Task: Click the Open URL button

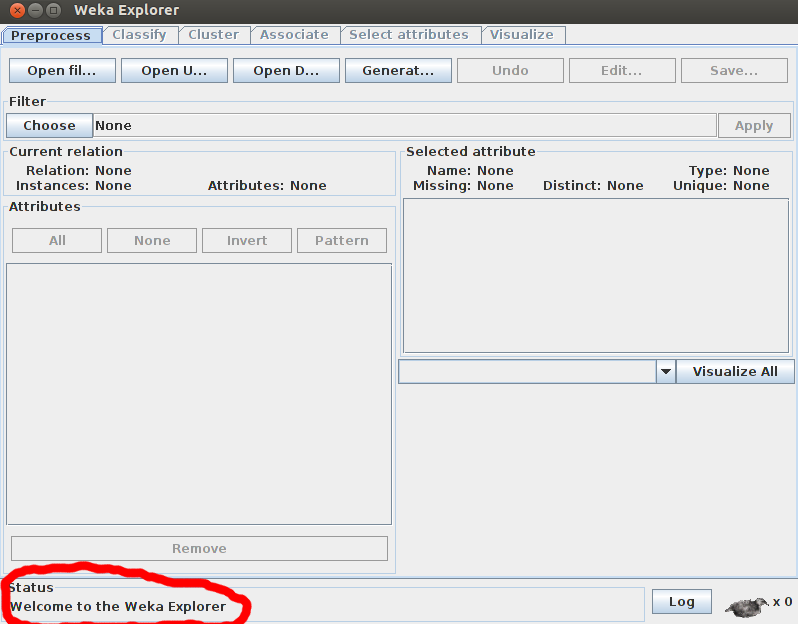Action: [x=174, y=70]
